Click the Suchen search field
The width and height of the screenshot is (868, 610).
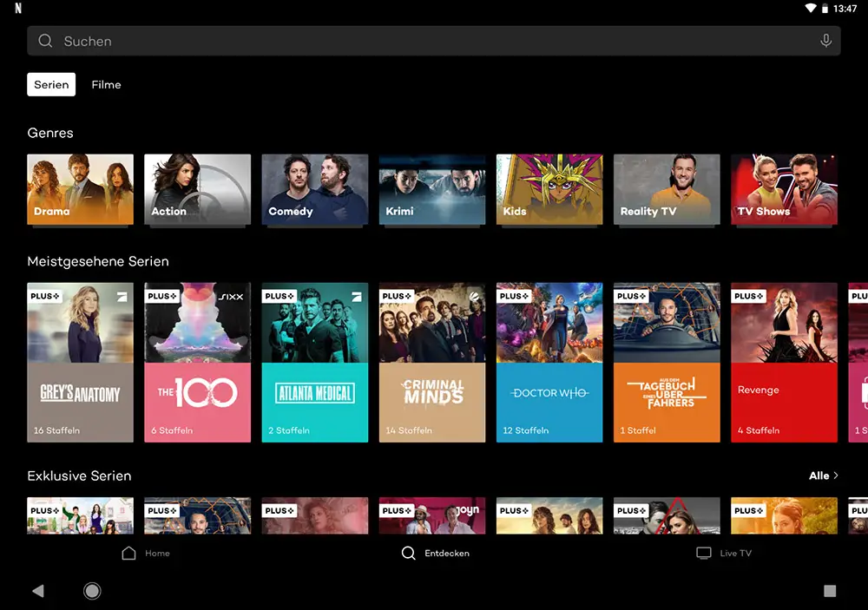[433, 41]
